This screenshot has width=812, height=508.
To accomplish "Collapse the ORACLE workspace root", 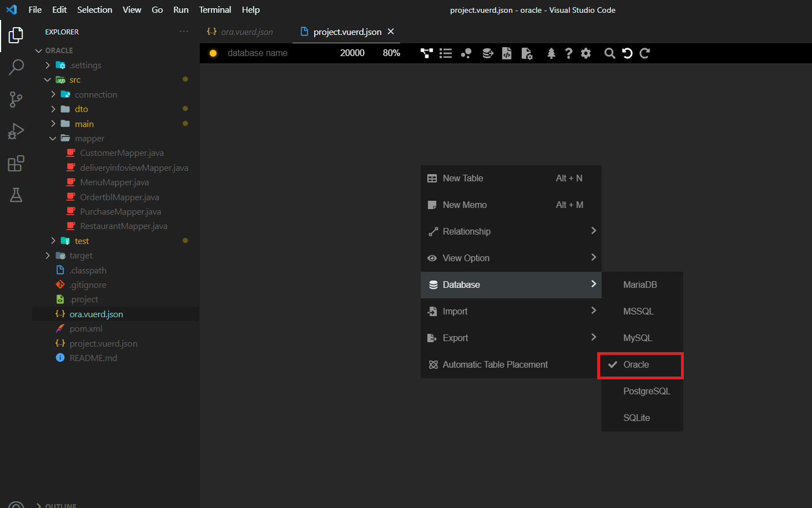I will point(115,50).
